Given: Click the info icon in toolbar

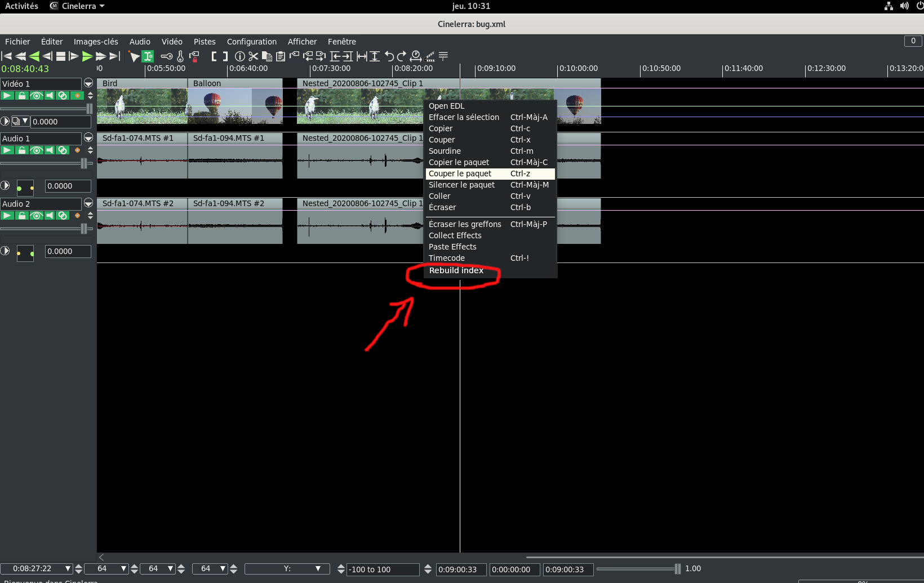Looking at the screenshot, I should click(x=240, y=56).
